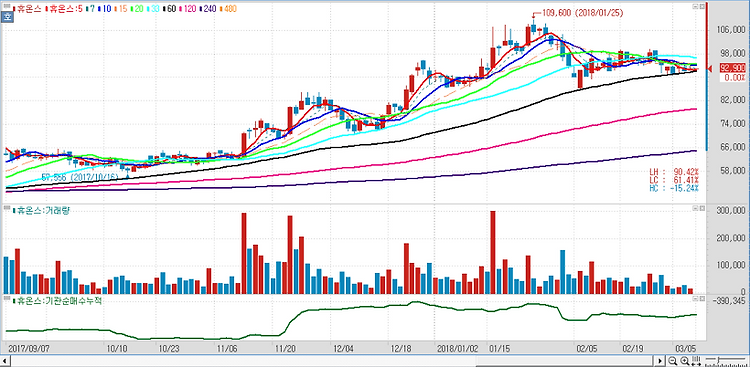This screenshot has height=367, width=750.
Task: Maximize the 기관순매수누적 pane
Action: coord(702,298)
